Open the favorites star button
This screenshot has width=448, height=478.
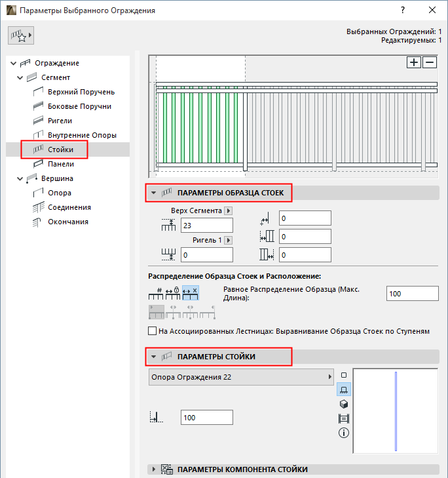click(x=21, y=35)
